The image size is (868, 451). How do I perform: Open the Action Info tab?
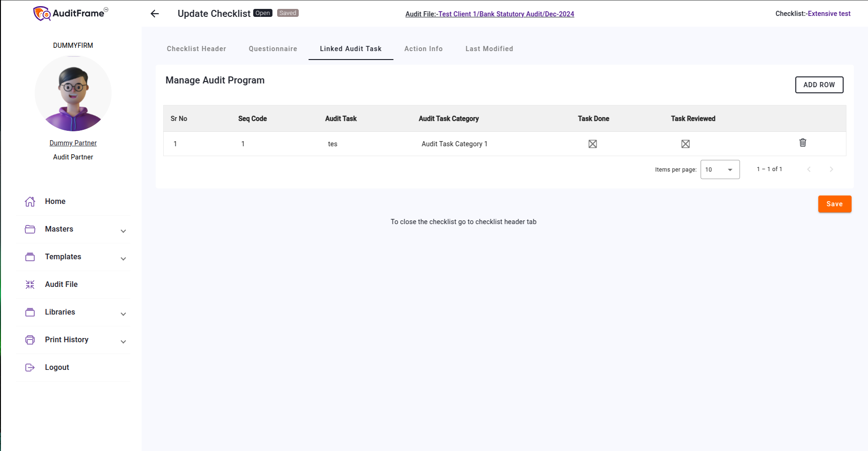coord(423,49)
